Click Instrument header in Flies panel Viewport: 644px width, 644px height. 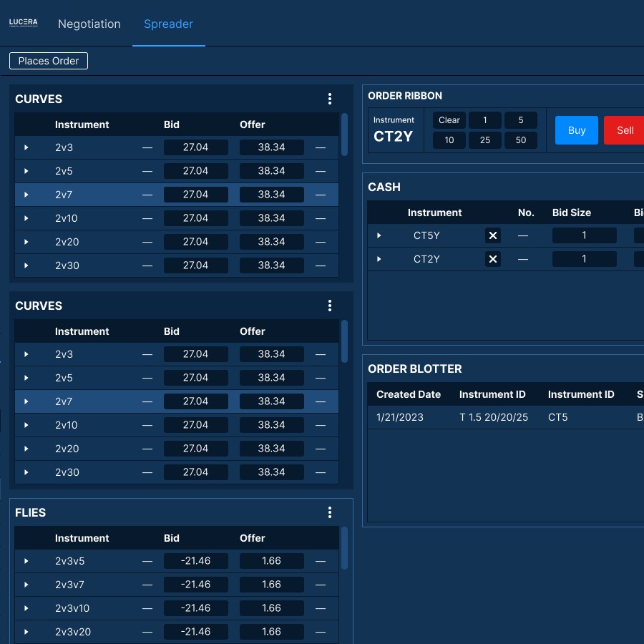82,538
